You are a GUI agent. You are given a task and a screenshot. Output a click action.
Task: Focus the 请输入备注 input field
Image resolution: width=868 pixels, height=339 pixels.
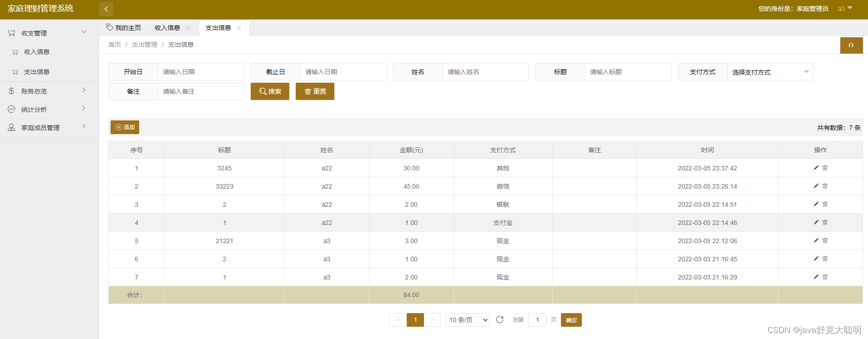[x=201, y=91]
